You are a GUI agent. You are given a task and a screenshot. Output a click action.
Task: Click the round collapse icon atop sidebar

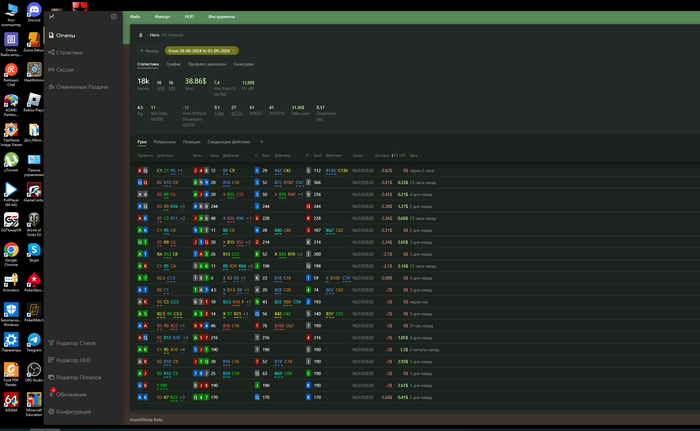click(x=114, y=17)
